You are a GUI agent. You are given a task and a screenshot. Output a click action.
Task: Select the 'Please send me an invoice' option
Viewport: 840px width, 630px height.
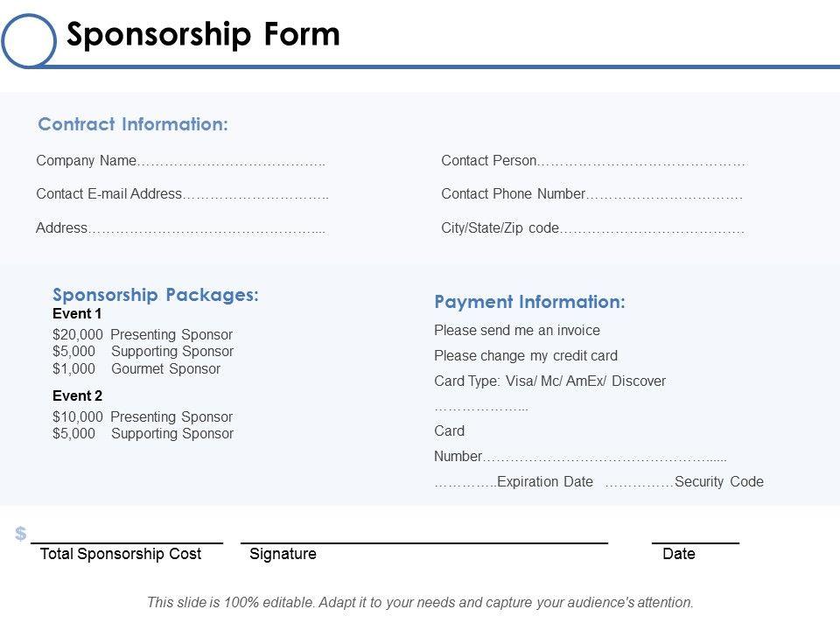[x=517, y=331]
